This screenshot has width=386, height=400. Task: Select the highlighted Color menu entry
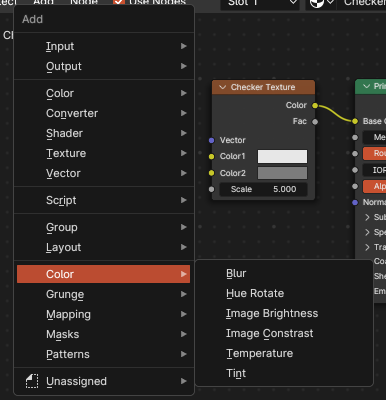pos(103,274)
